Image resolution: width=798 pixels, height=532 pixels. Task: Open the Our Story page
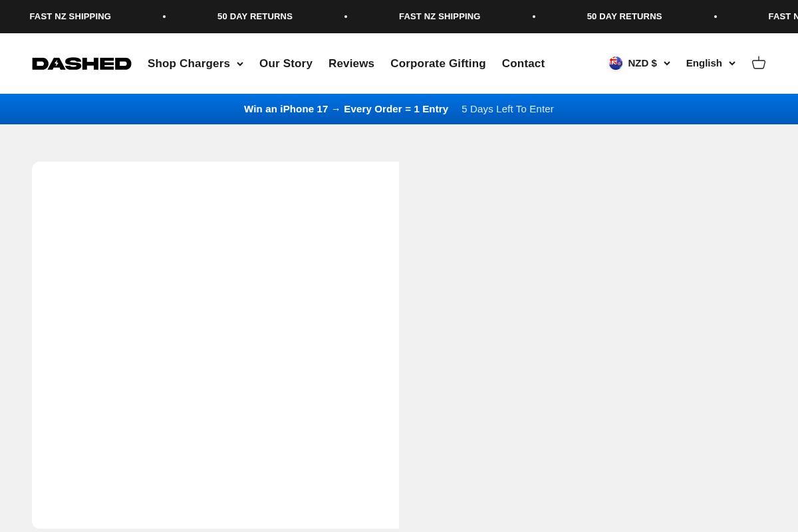coord(286,64)
